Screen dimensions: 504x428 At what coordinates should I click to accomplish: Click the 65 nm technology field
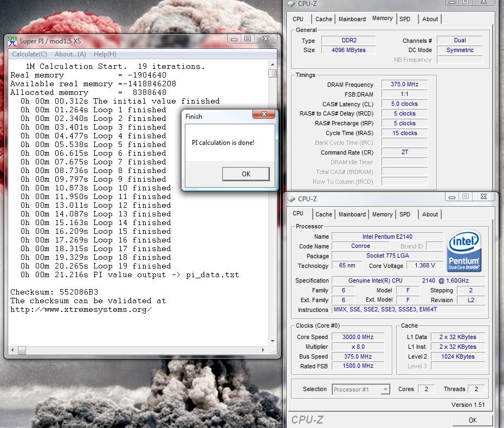347,265
